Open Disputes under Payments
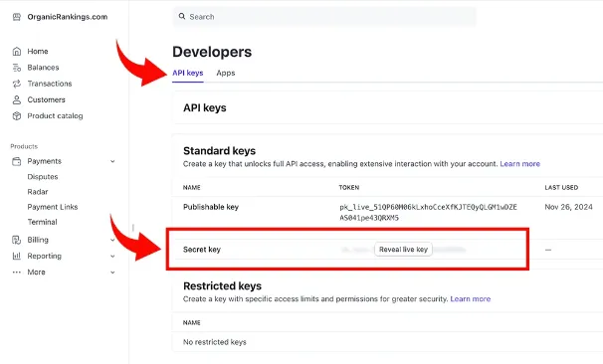 (x=43, y=177)
